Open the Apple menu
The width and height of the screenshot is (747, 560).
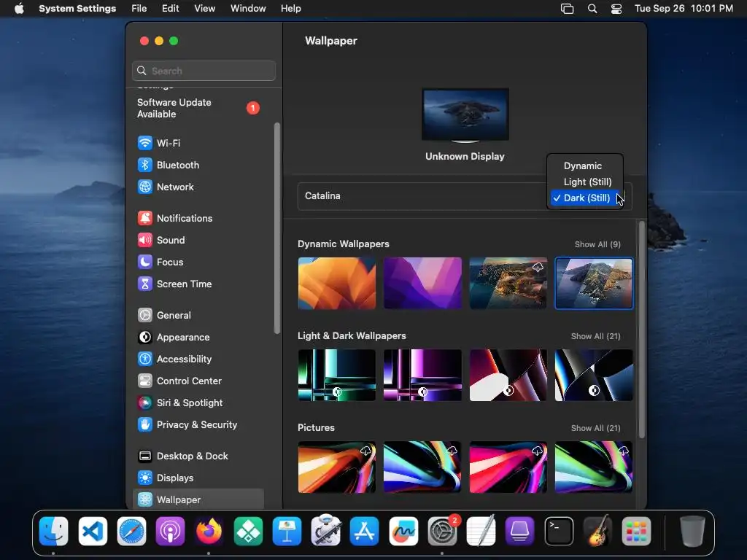pos(19,9)
